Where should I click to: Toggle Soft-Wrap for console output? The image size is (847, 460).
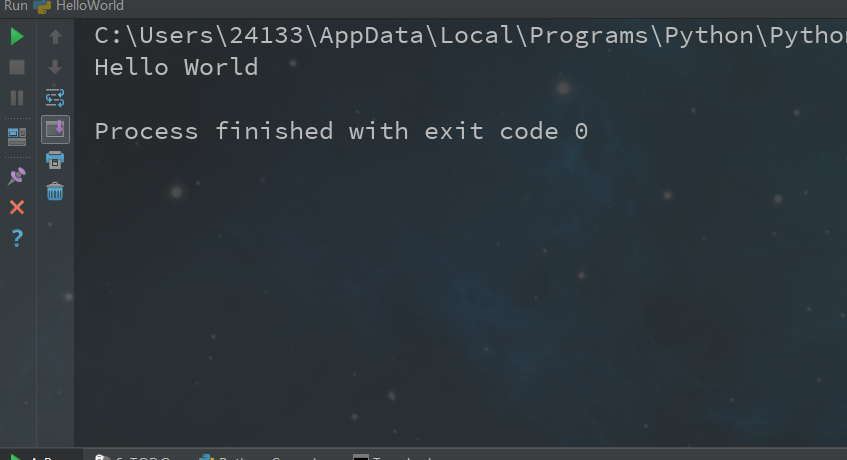(x=55, y=98)
